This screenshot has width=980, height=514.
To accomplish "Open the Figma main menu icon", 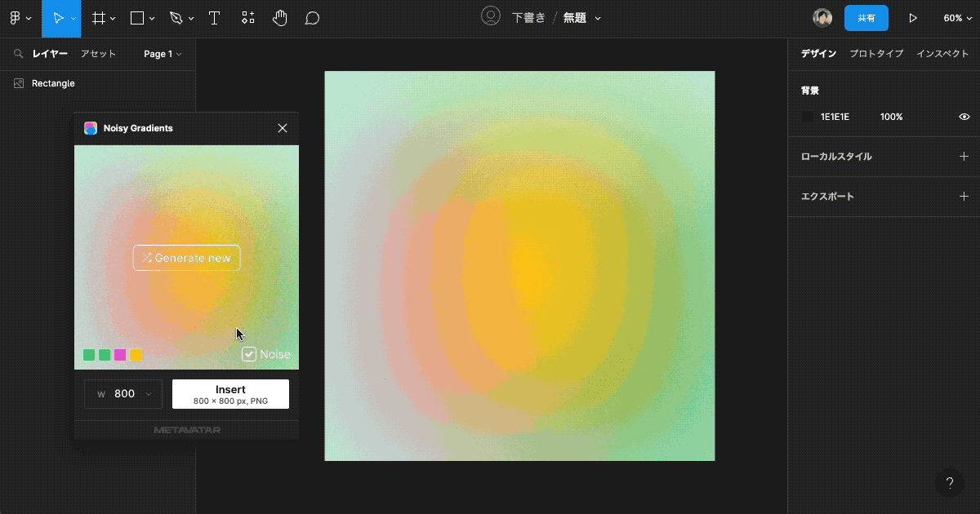I will [x=16, y=17].
